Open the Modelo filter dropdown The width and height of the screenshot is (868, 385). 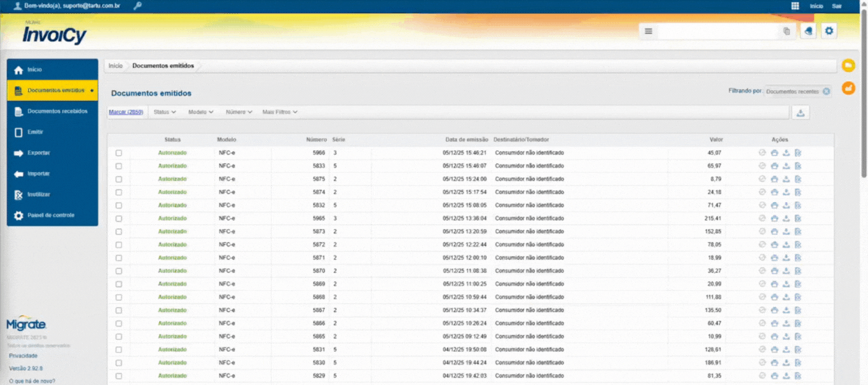[x=202, y=112]
